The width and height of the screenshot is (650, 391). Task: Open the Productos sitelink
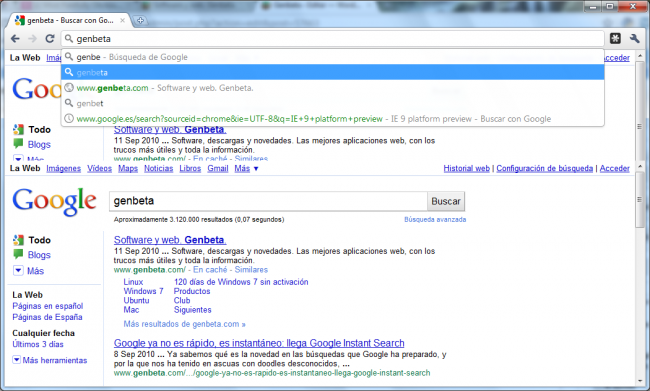click(x=192, y=291)
